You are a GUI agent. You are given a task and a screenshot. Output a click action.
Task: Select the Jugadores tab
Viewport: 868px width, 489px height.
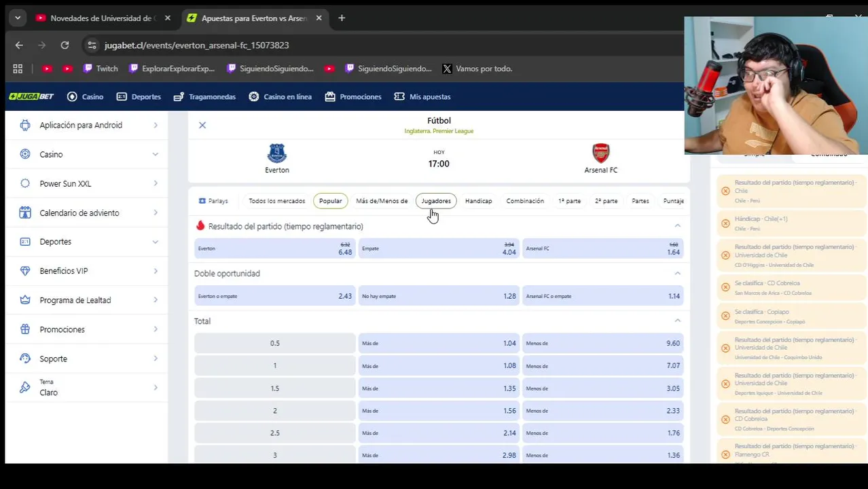point(436,201)
